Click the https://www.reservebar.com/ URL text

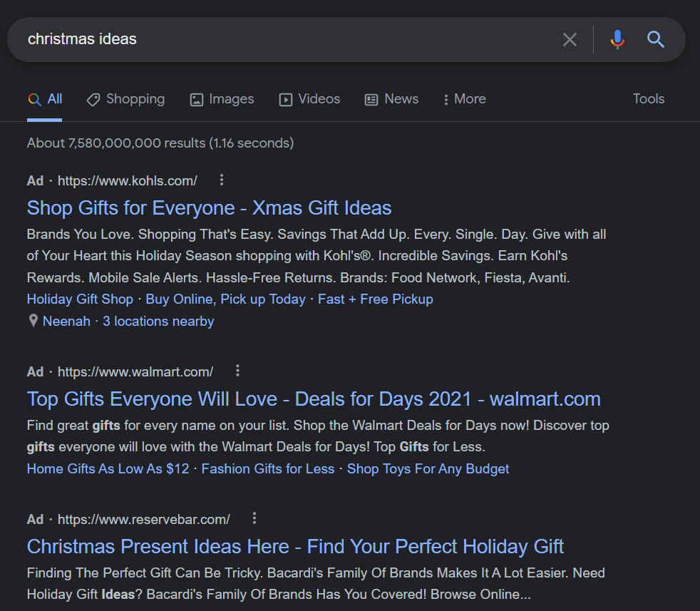coord(144,520)
